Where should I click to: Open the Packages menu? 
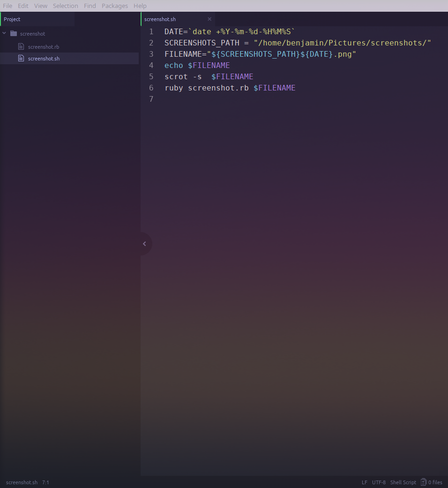pos(115,6)
